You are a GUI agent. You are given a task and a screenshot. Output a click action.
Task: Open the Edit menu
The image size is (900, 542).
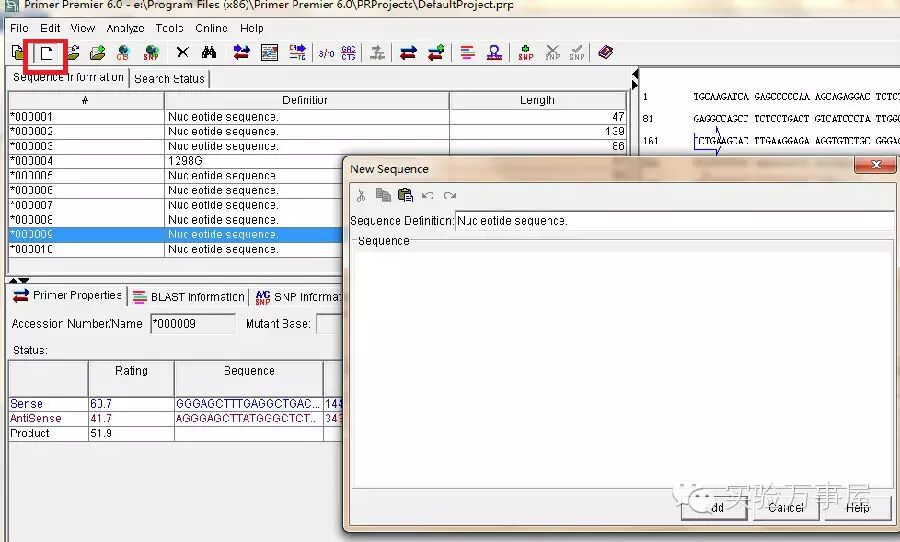[50, 28]
